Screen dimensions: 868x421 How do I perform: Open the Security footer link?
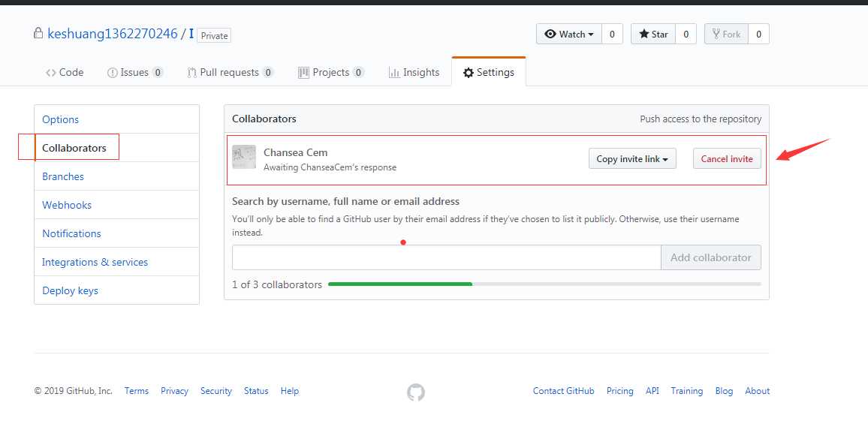216,391
